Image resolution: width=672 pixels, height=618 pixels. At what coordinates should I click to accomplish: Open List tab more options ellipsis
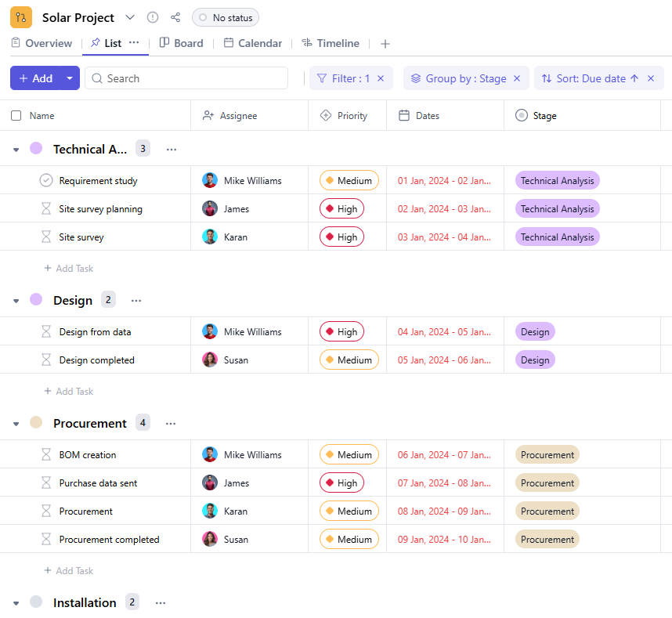(x=134, y=43)
